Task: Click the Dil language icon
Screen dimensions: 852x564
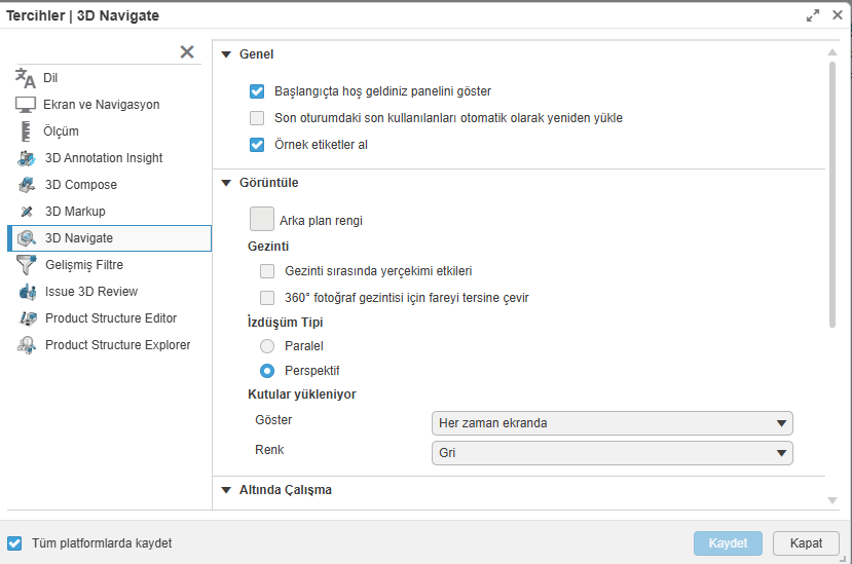Action: (x=25, y=78)
